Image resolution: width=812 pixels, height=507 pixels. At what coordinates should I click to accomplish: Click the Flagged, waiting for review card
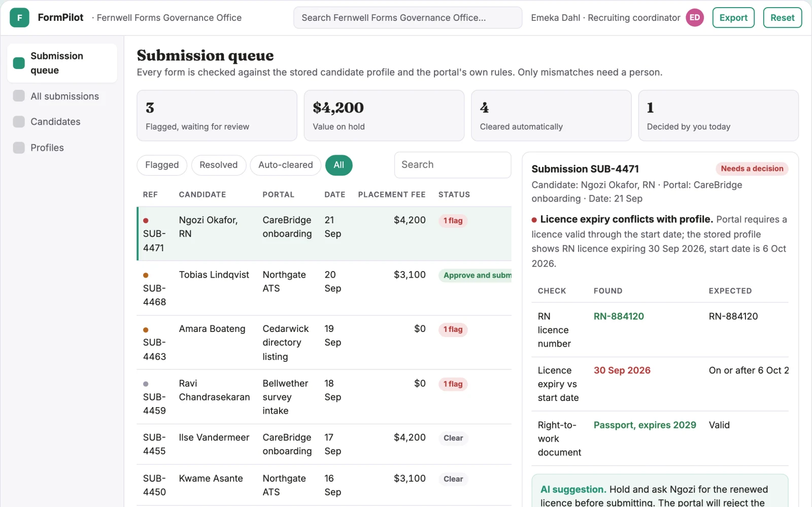tap(217, 116)
